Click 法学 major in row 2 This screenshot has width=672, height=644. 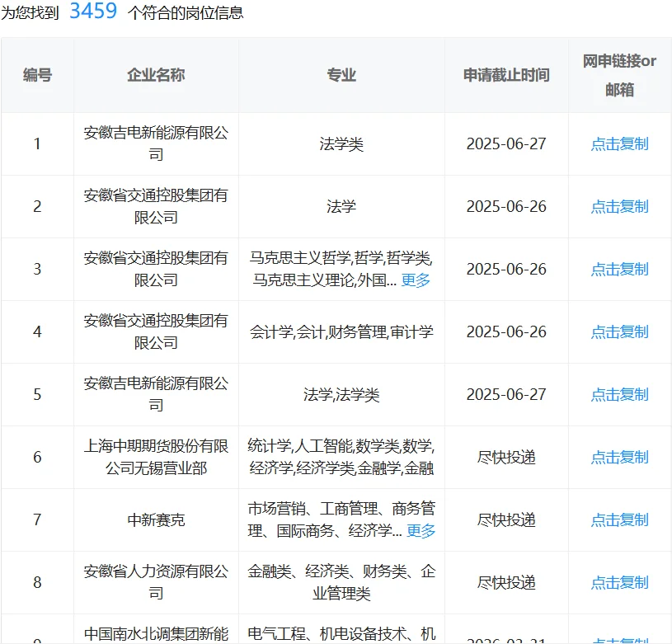[x=341, y=206]
